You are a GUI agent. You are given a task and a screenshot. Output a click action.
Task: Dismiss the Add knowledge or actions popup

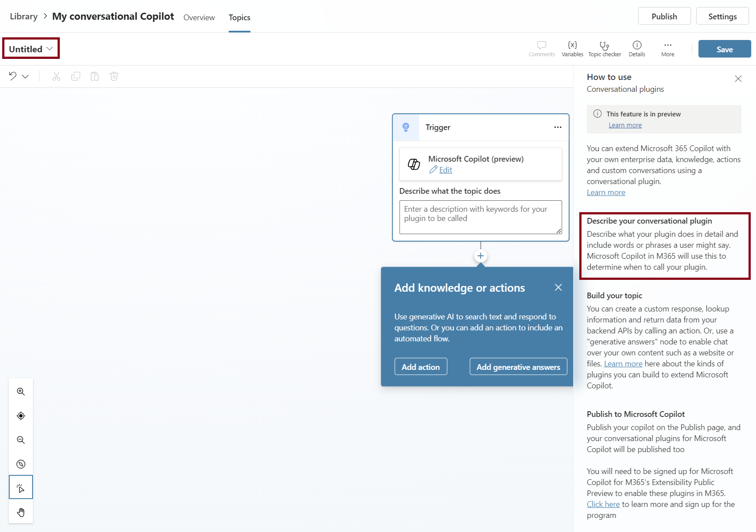coord(558,287)
